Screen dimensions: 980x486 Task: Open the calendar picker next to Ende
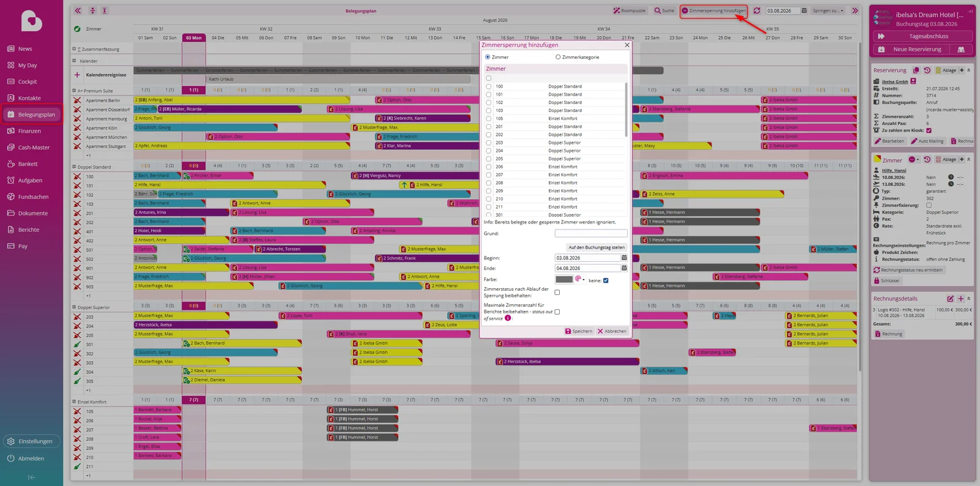(x=624, y=268)
